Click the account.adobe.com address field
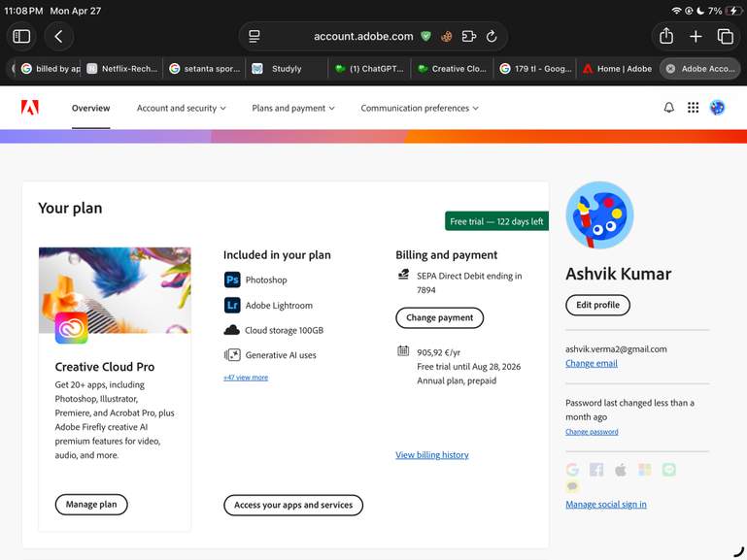Screen dimensions: 747x560 (x=363, y=36)
